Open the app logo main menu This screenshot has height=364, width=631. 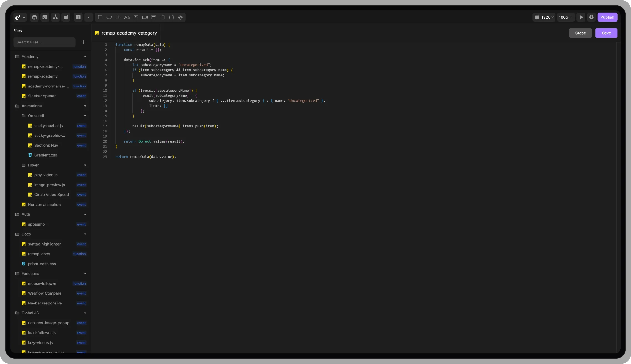20,17
